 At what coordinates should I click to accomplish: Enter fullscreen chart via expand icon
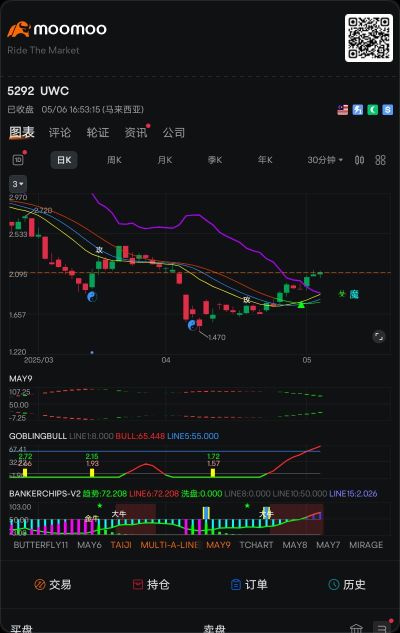click(x=379, y=336)
